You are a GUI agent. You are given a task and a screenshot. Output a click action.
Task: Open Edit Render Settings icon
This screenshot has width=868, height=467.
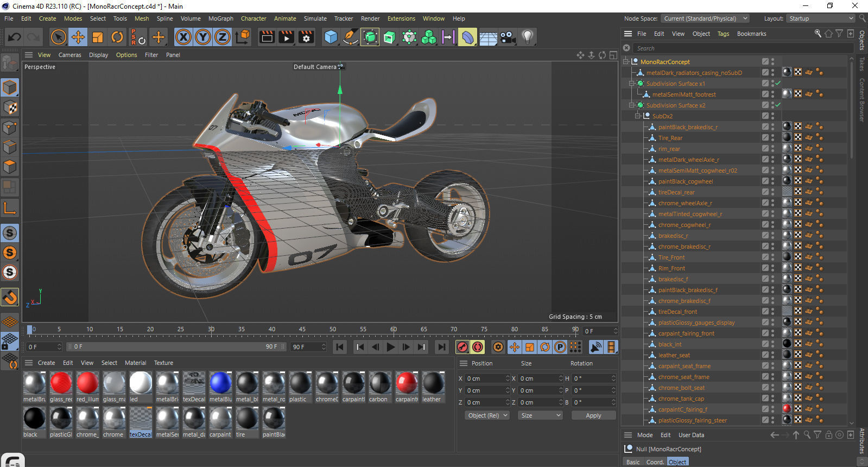pos(306,37)
